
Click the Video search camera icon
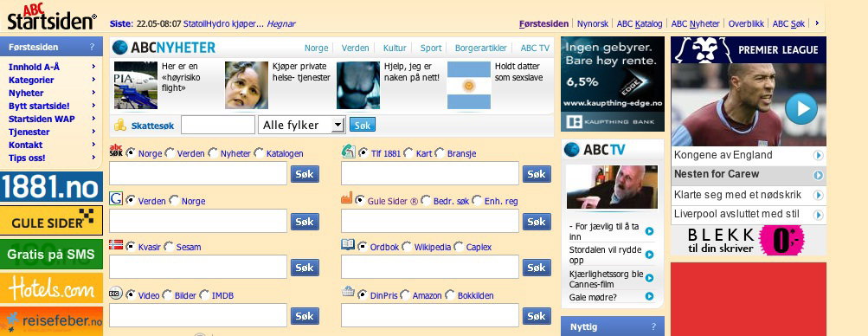pos(116,294)
